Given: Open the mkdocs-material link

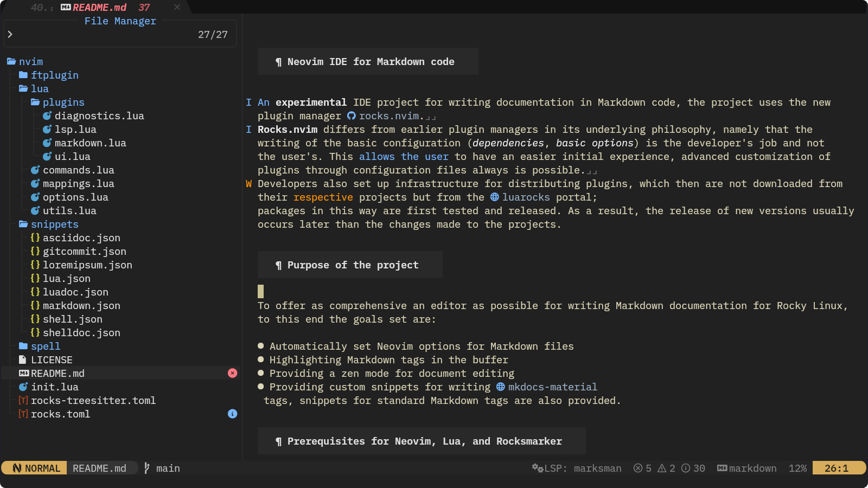Looking at the screenshot, I should point(552,387).
